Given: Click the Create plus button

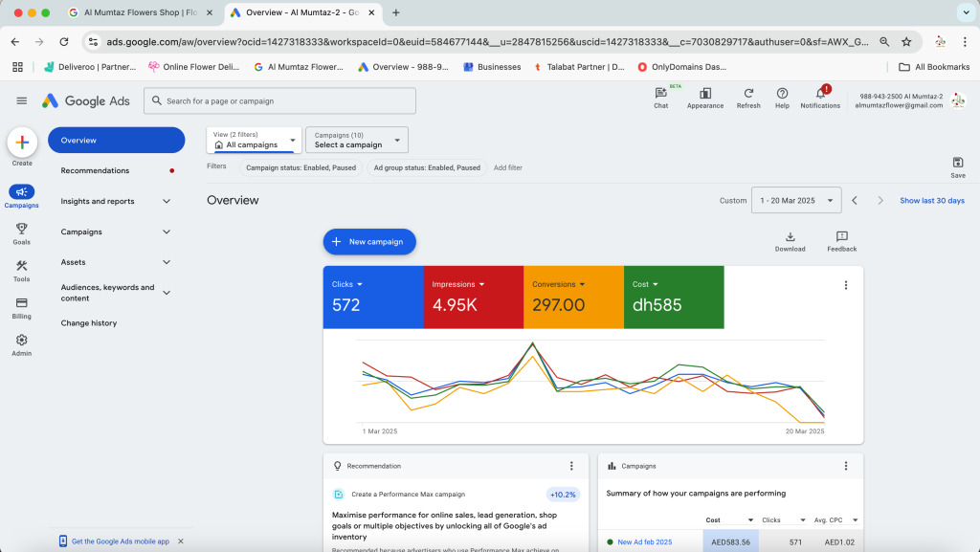Looking at the screenshot, I should pos(22,143).
